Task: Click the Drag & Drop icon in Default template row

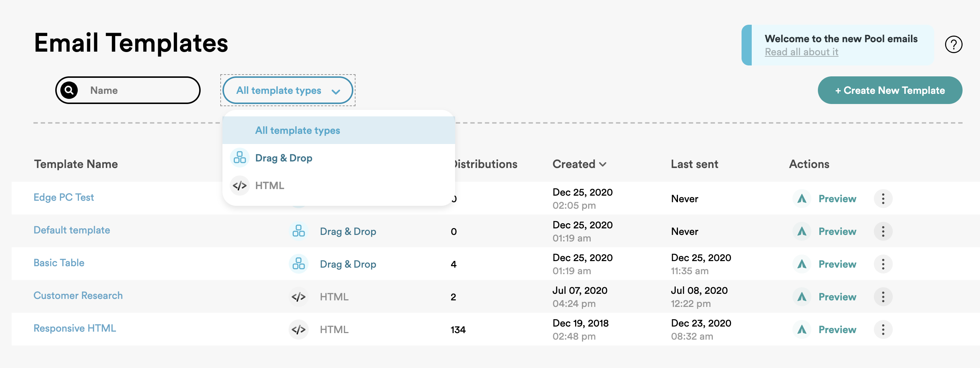Action: [x=298, y=231]
